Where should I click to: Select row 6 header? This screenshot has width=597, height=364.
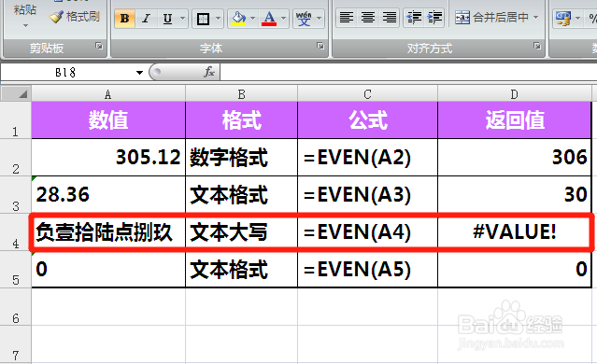tap(16, 306)
